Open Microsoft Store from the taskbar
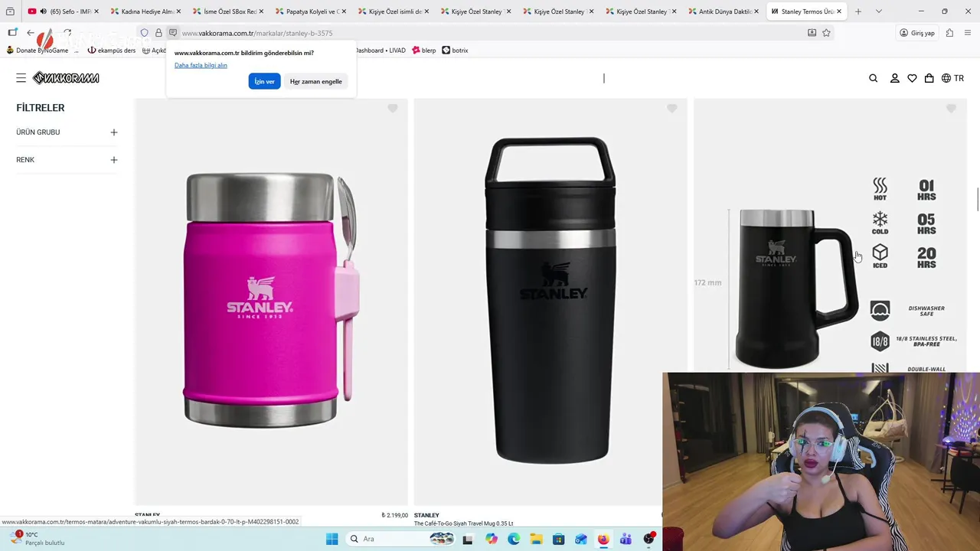 coord(558,539)
